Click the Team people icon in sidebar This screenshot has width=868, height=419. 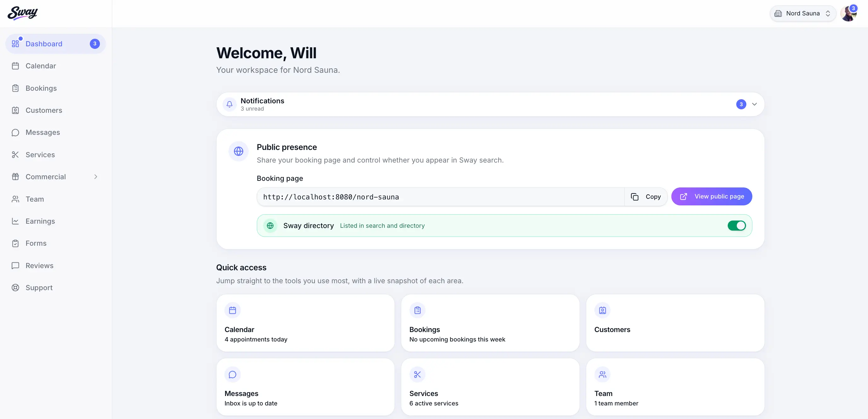pyautogui.click(x=15, y=199)
